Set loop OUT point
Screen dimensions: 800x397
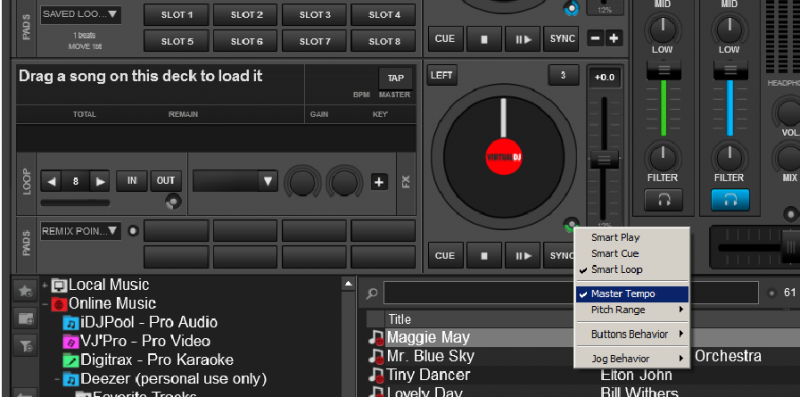pos(166,181)
